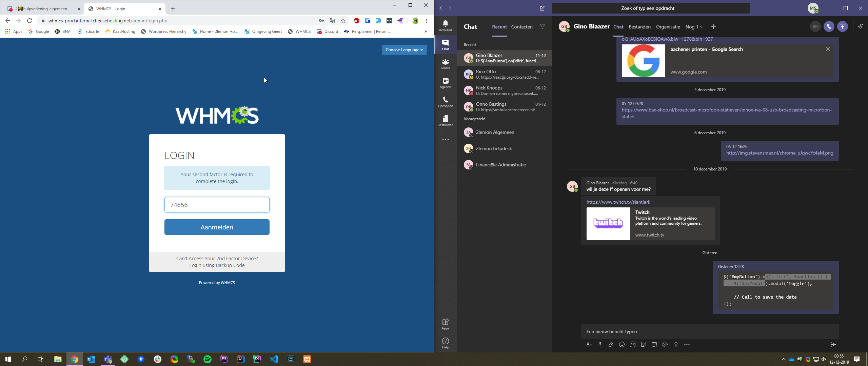Screen dimensions: 868x366
Task: Click the GIF icon in message toolbar
Action: pos(632,344)
